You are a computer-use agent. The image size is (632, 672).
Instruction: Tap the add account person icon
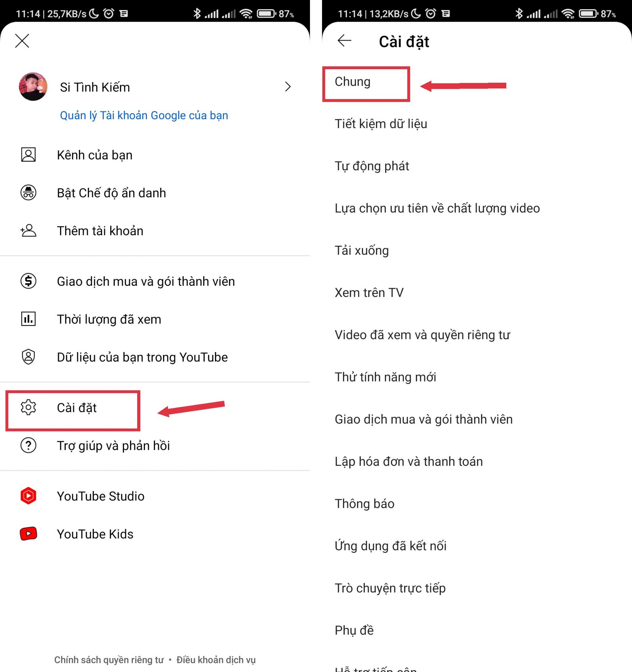pyautogui.click(x=29, y=231)
